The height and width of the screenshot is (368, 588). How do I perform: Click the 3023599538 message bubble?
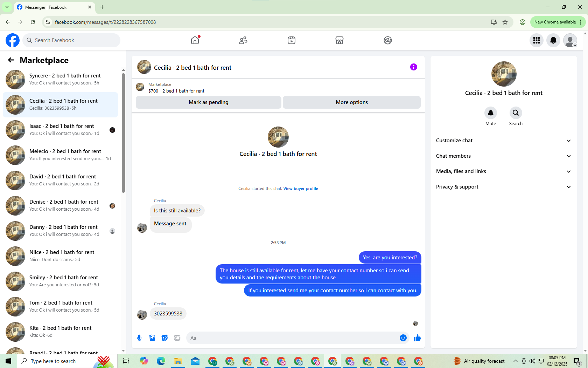(x=168, y=314)
